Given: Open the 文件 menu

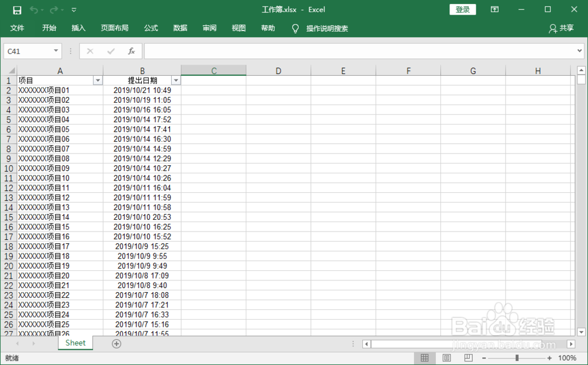Looking at the screenshot, I should (17, 28).
